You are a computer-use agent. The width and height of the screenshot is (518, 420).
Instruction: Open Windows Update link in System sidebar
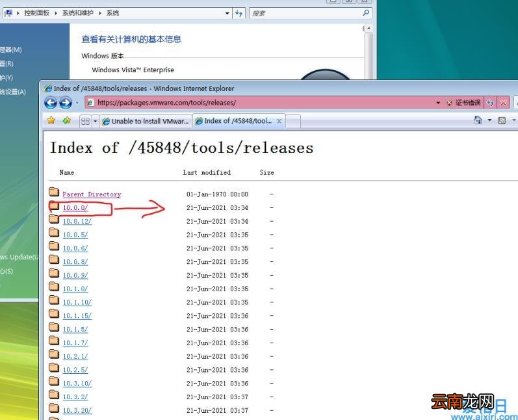pyautogui.click(x=19, y=257)
